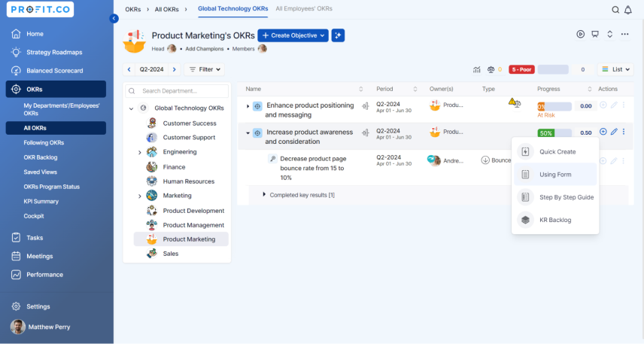Click the Search Department field

[x=177, y=91]
